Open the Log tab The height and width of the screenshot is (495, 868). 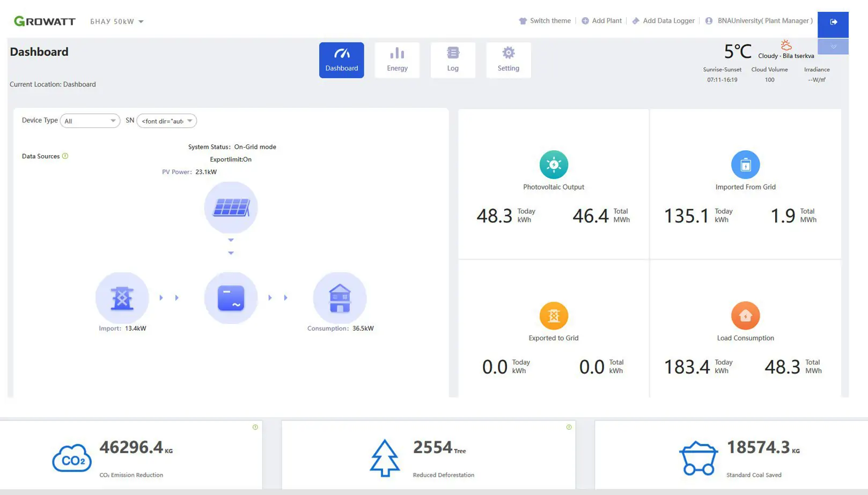pos(453,60)
